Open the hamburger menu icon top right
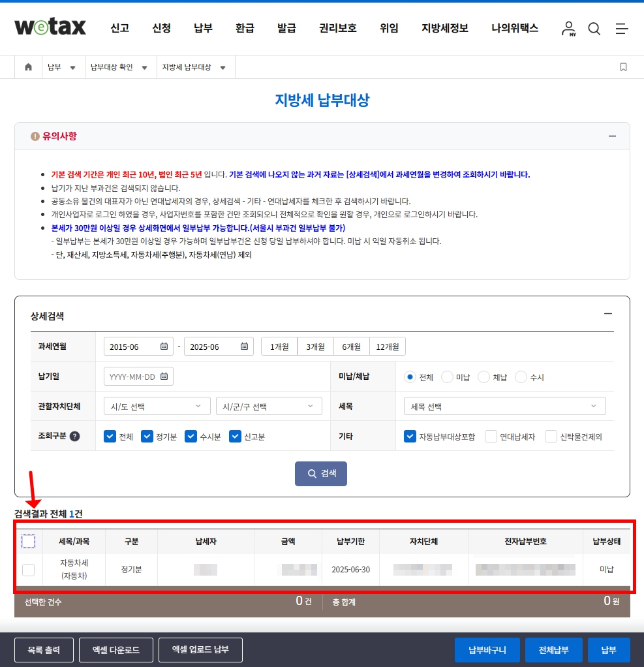The width and height of the screenshot is (644, 667). pyautogui.click(x=621, y=29)
